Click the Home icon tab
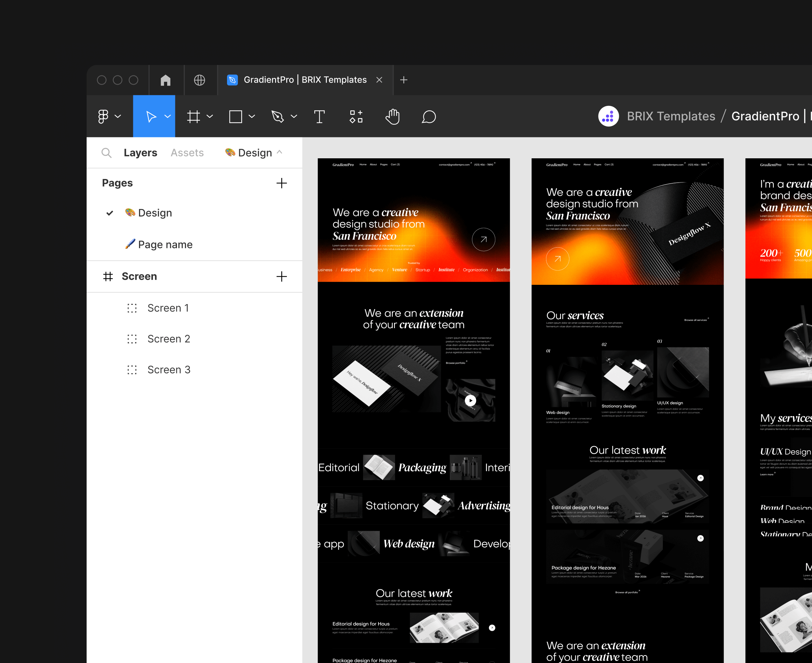 [165, 80]
